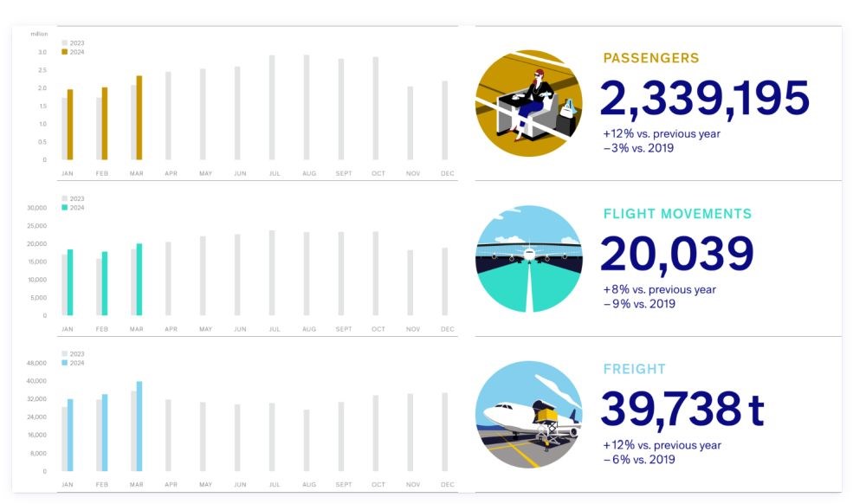Viewport: 866px width, 504px height.
Task: Click the grey AUG 2023 flight movements bar
Action: tap(307, 274)
